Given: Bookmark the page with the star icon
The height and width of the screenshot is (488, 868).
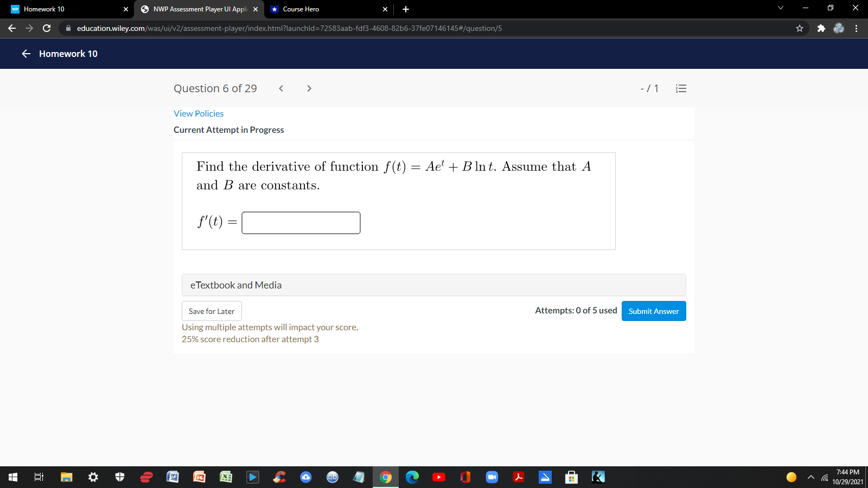Looking at the screenshot, I should tap(799, 28).
